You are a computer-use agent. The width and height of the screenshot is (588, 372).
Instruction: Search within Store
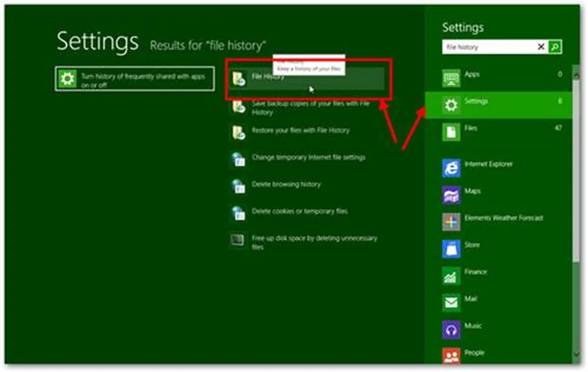(498, 249)
